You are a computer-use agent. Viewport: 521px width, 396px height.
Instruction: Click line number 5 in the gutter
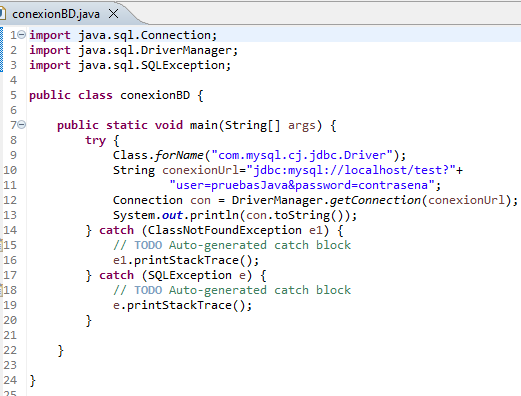(x=13, y=95)
